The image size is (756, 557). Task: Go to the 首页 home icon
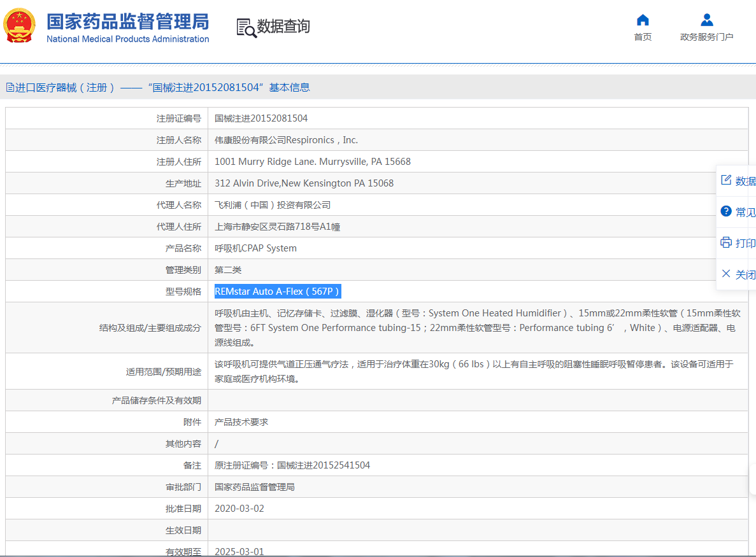click(643, 20)
